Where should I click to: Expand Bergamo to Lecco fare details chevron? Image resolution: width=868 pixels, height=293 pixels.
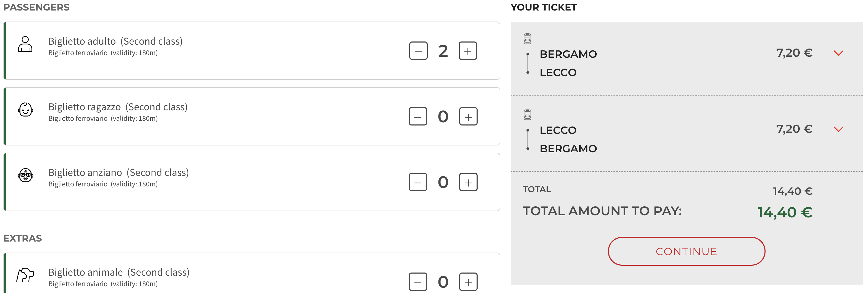838,53
